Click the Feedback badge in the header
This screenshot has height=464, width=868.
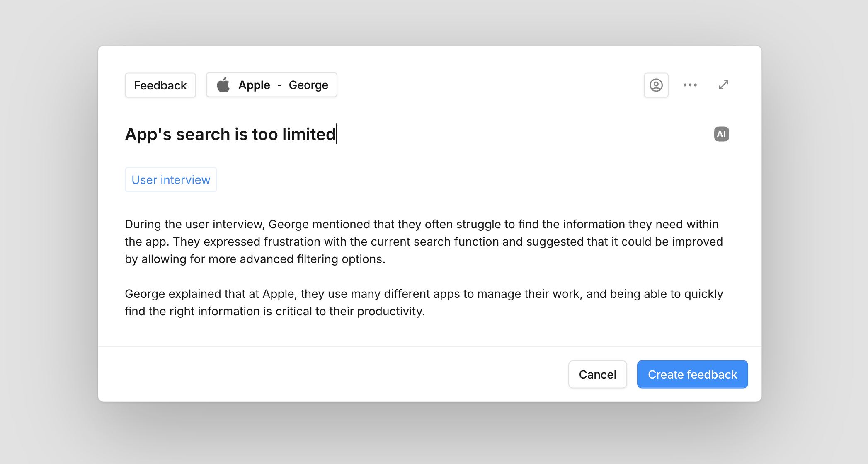tap(160, 85)
